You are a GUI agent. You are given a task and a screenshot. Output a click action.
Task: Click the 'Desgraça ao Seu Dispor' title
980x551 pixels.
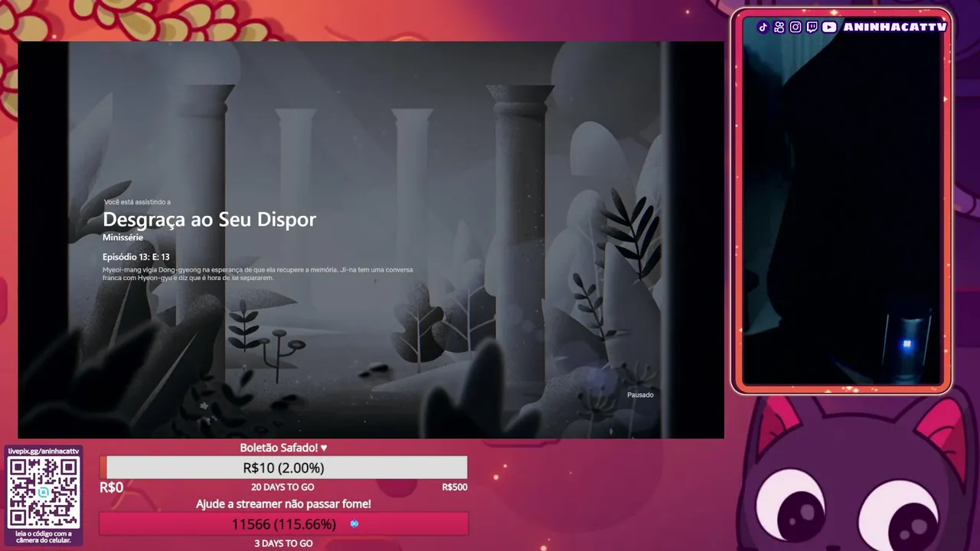click(209, 220)
